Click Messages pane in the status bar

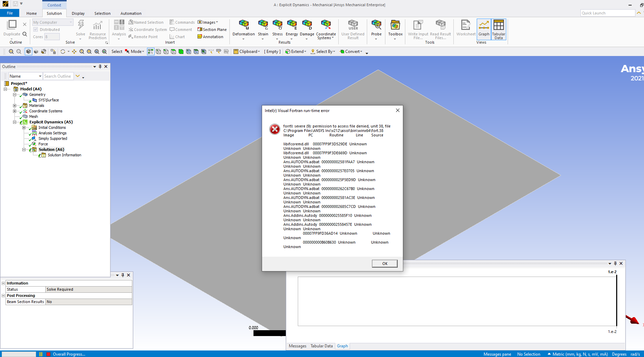click(497, 354)
